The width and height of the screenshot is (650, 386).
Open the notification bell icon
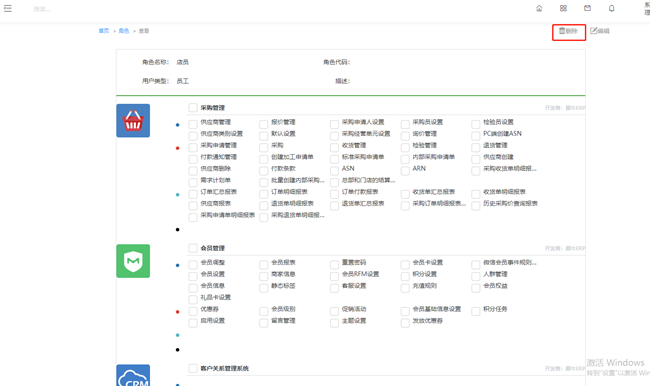611,8
